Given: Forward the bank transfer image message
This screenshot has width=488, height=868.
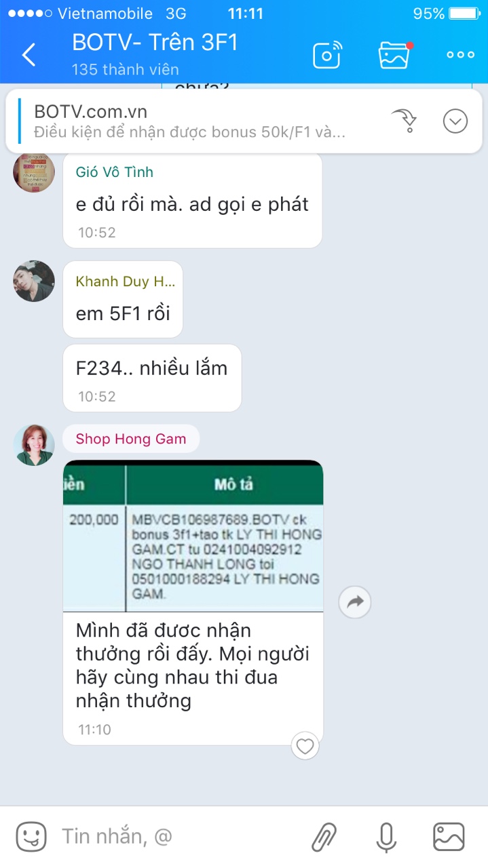Looking at the screenshot, I should [x=355, y=601].
